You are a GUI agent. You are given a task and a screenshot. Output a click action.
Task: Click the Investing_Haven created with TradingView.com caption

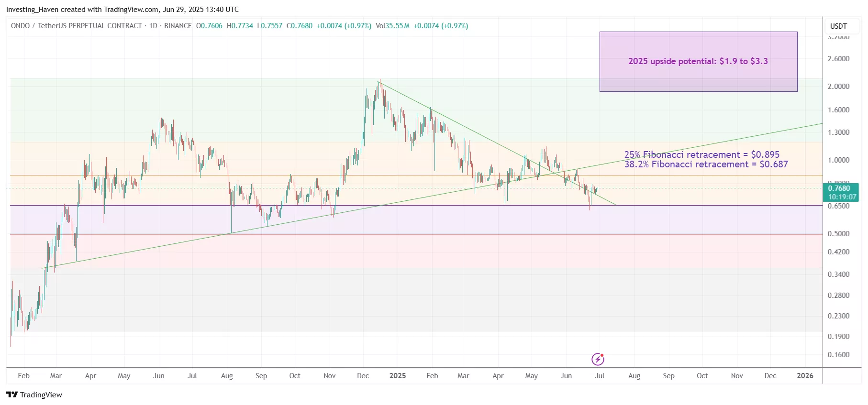click(x=122, y=10)
